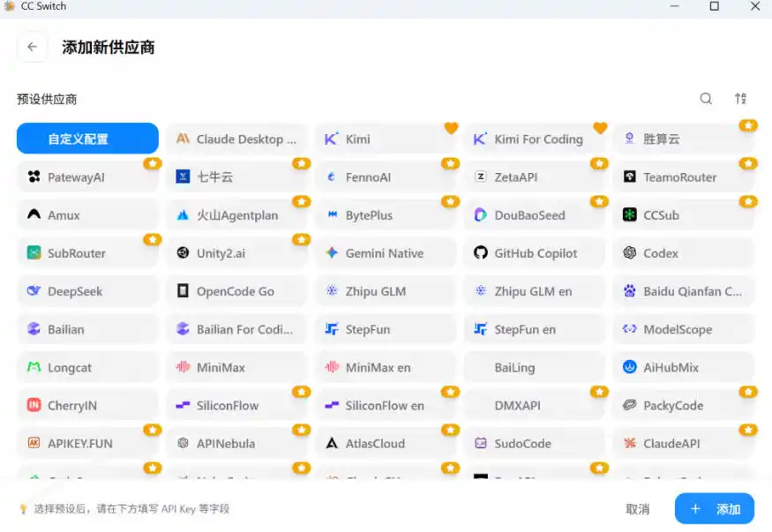The width and height of the screenshot is (772, 532).
Task: Select the Longcat provider preset
Action: pyautogui.click(x=87, y=367)
